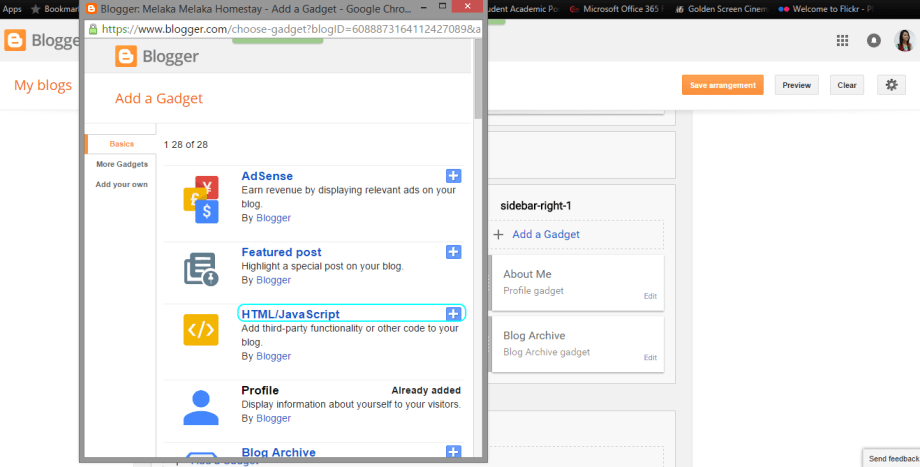Open the My blogs link
The width and height of the screenshot is (920, 467).
coord(43,86)
